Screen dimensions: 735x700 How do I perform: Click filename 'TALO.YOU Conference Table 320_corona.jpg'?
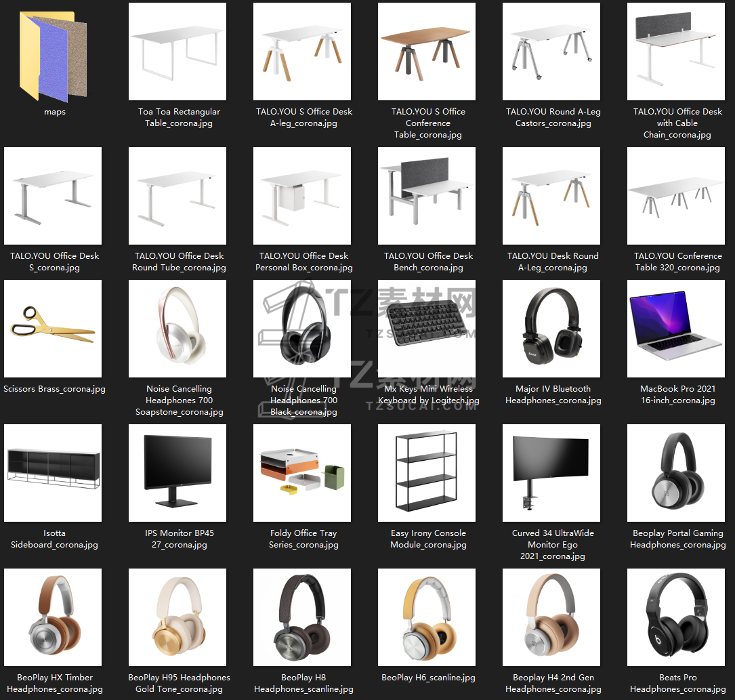[x=678, y=262]
